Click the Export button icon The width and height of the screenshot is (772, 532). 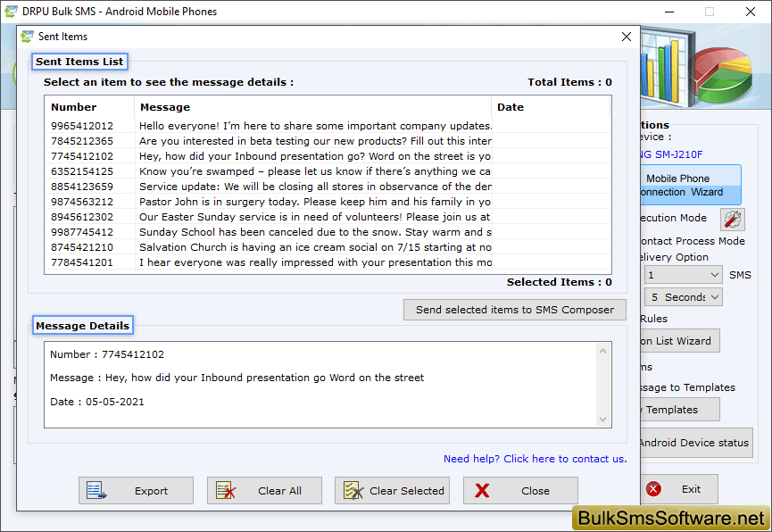(96, 491)
